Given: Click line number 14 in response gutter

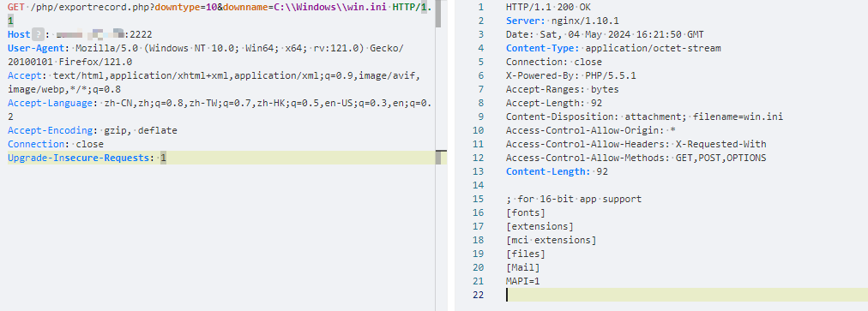Looking at the screenshot, I should click(478, 185).
